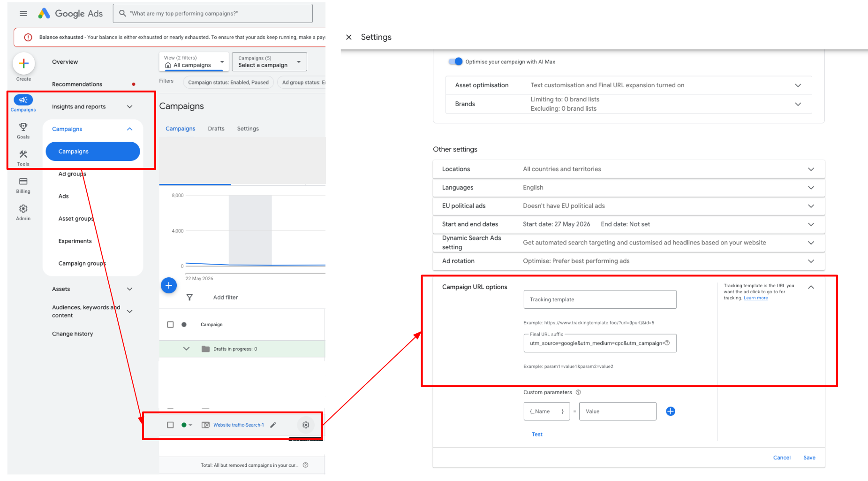
Task: Open settings gear for Website traffic-Search-1
Action: tap(306, 425)
